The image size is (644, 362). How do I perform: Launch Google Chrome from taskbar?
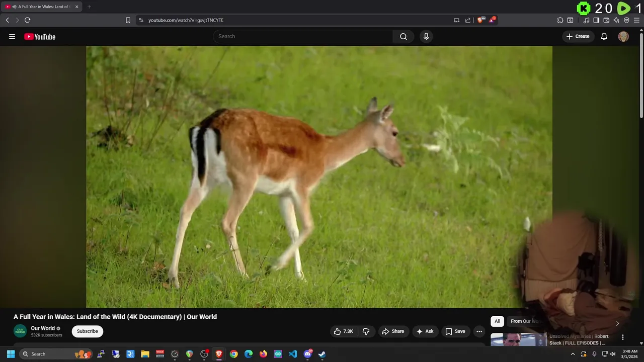point(233,354)
